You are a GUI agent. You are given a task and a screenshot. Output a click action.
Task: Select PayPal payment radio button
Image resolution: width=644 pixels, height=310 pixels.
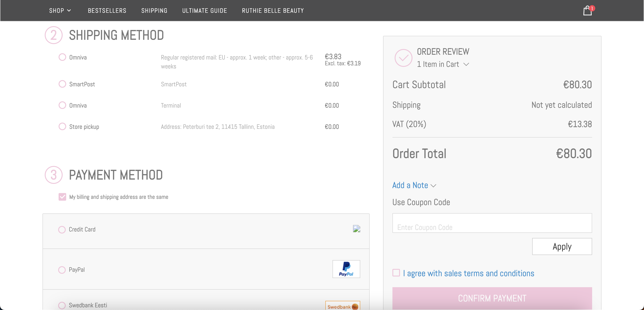(62, 270)
